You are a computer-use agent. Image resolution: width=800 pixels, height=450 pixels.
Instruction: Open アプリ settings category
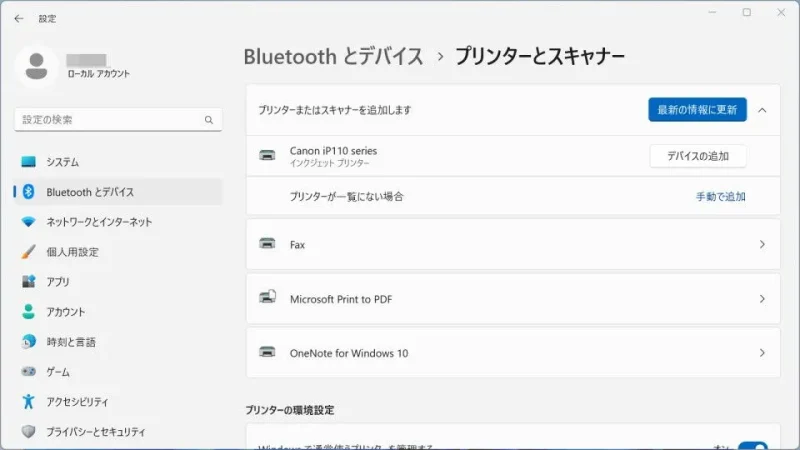(58, 282)
